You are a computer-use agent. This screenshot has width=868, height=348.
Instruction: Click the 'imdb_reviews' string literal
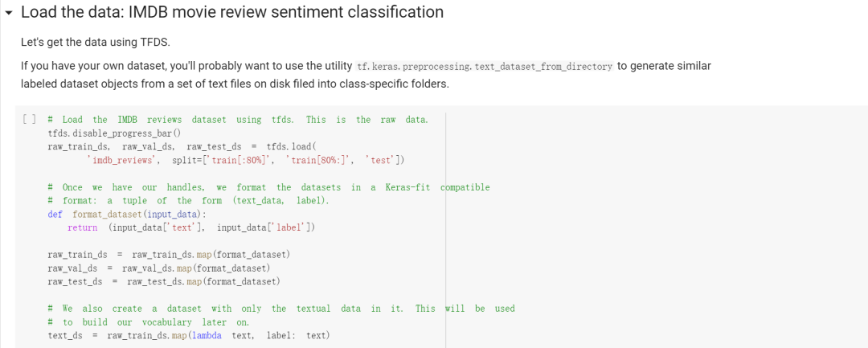125,160
